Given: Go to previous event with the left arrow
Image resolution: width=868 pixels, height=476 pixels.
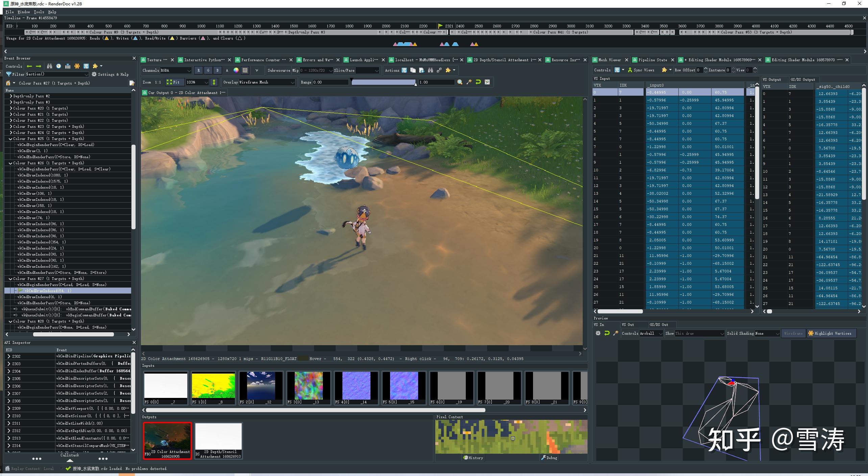Looking at the screenshot, I should (29, 66).
